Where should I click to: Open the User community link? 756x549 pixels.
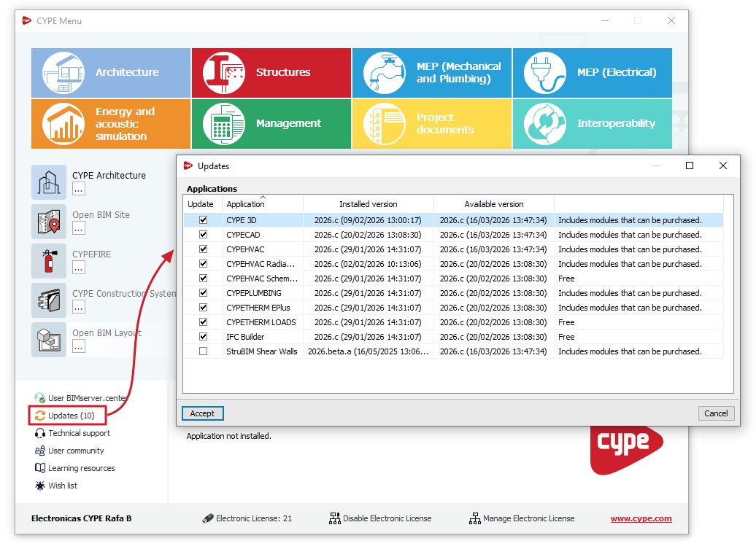pos(76,451)
